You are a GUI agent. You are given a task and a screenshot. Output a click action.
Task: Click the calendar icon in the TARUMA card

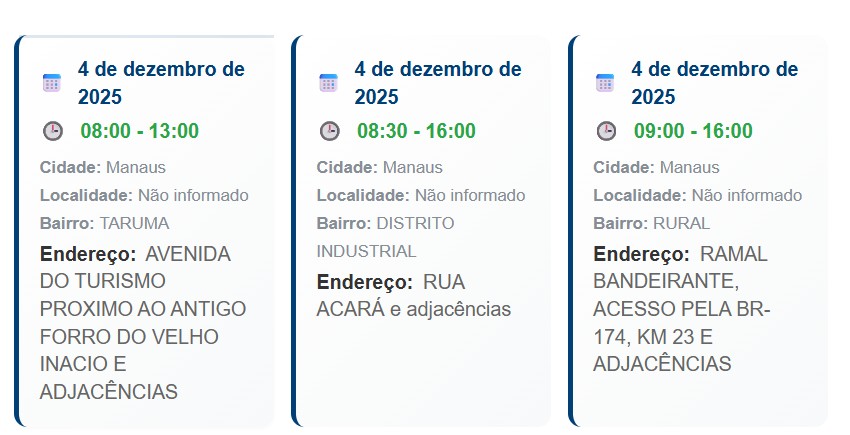(52, 83)
